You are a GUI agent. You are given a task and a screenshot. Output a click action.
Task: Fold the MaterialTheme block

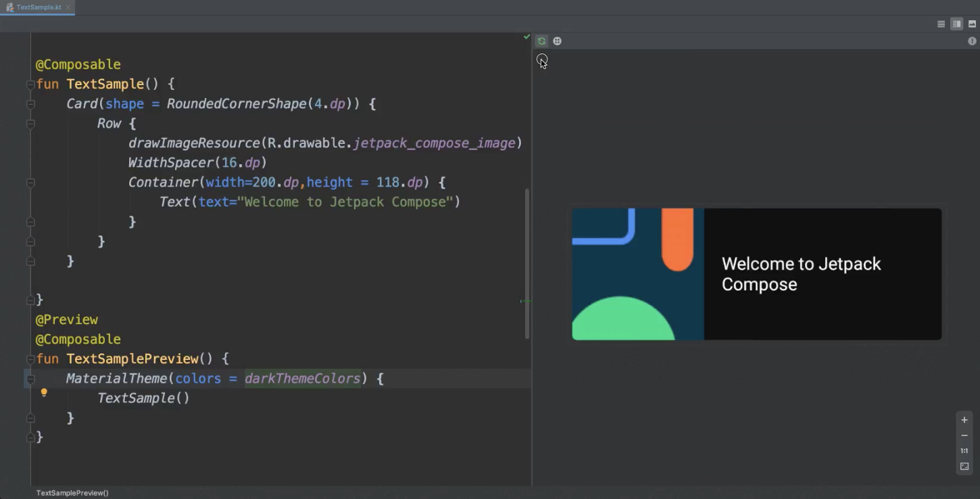tap(30, 379)
